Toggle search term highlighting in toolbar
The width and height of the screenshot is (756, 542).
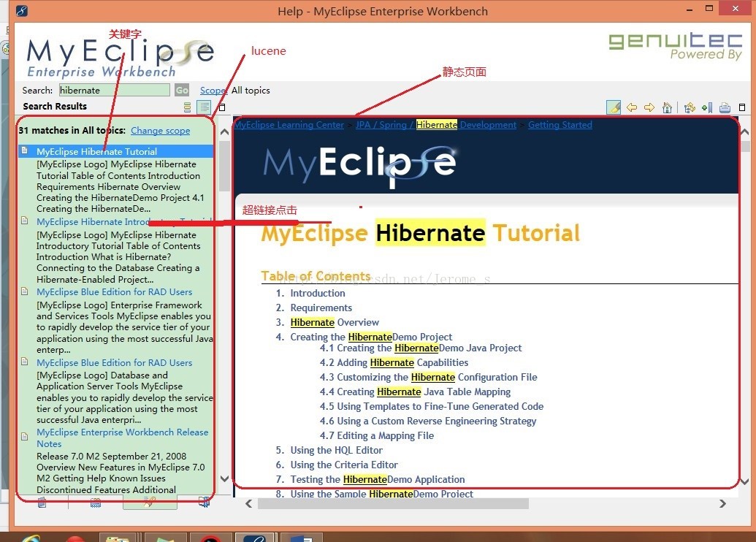click(614, 107)
